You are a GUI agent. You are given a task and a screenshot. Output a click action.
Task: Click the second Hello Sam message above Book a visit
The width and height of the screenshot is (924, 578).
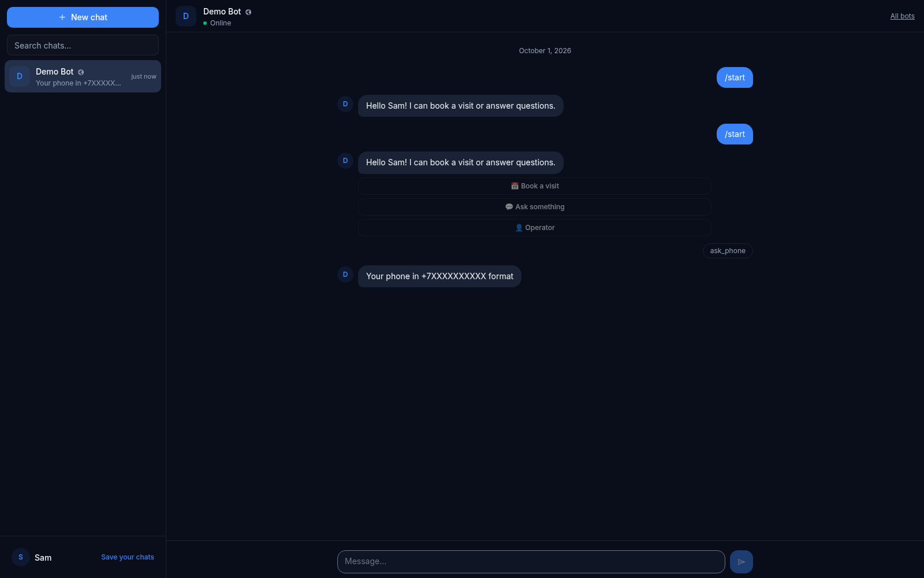tap(461, 162)
